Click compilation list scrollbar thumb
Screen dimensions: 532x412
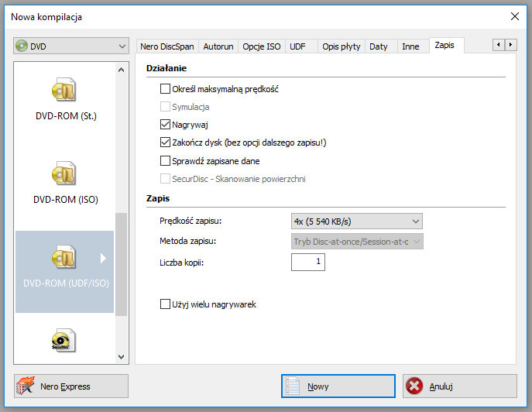[121, 264]
